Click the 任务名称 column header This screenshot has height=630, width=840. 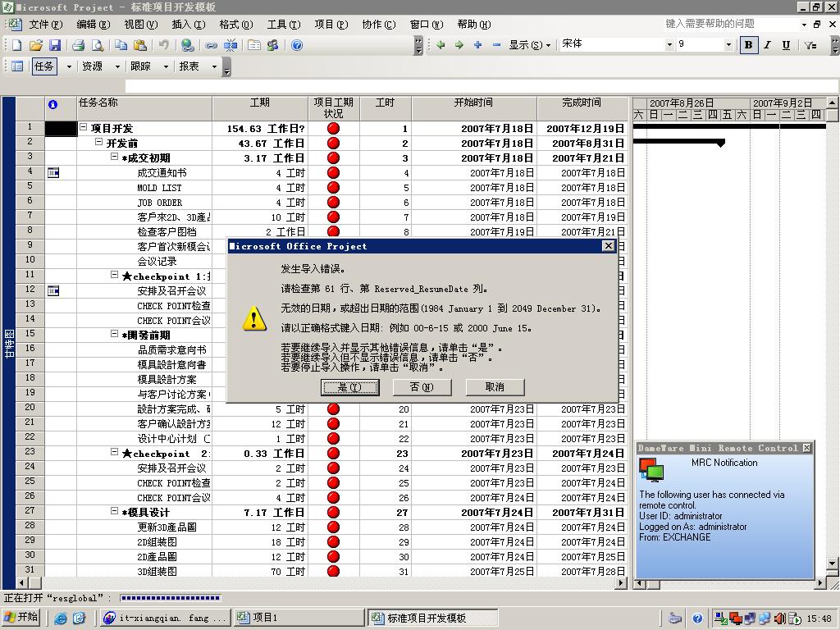point(144,108)
